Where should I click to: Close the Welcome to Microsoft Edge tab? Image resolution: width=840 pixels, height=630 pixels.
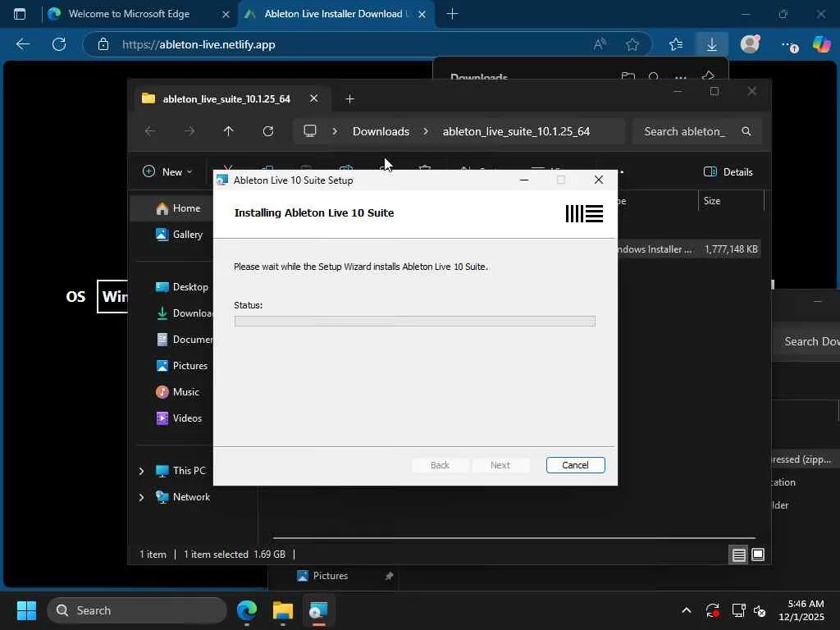226,15
